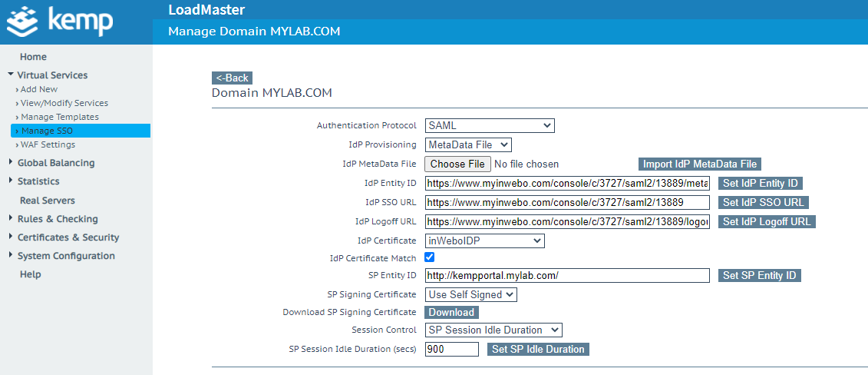This screenshot has width=868, height=375.
Task: Click Import IdP MetaData File button
Action: (699, 164)
